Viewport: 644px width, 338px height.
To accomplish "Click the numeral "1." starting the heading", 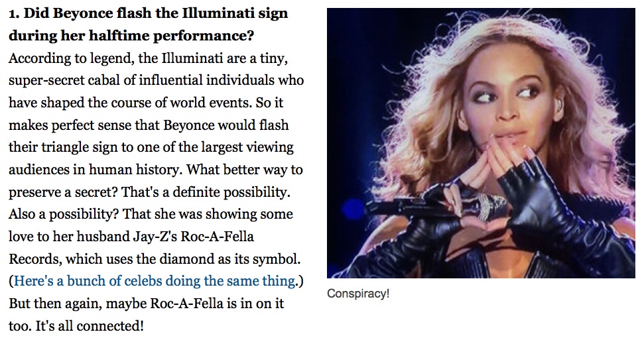I will coord(14,13).
